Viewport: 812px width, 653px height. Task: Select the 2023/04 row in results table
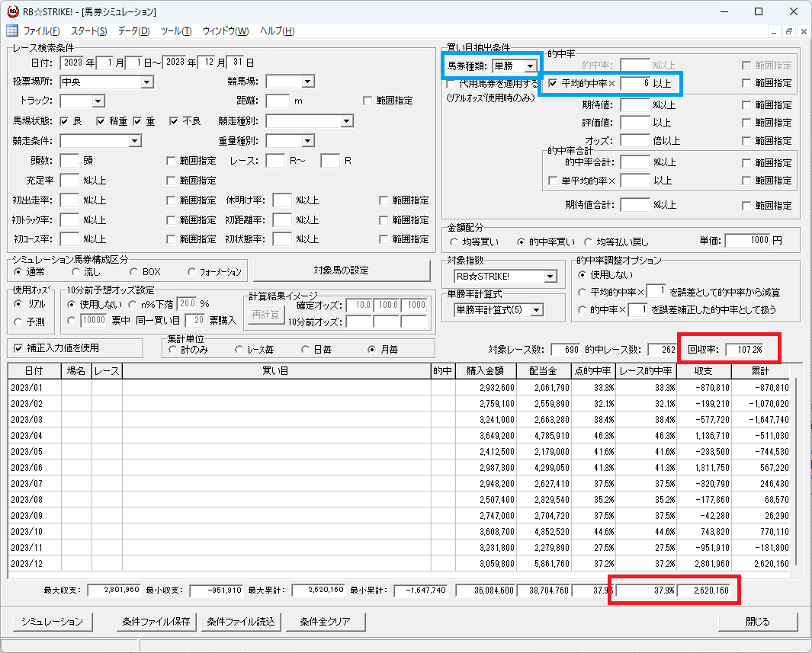[x=399, y=436]
